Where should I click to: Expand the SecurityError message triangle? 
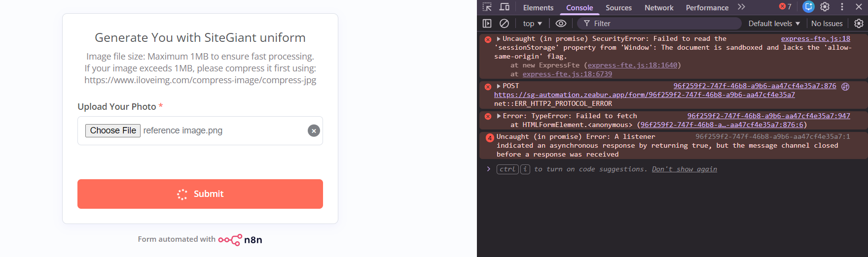point(499,38)
